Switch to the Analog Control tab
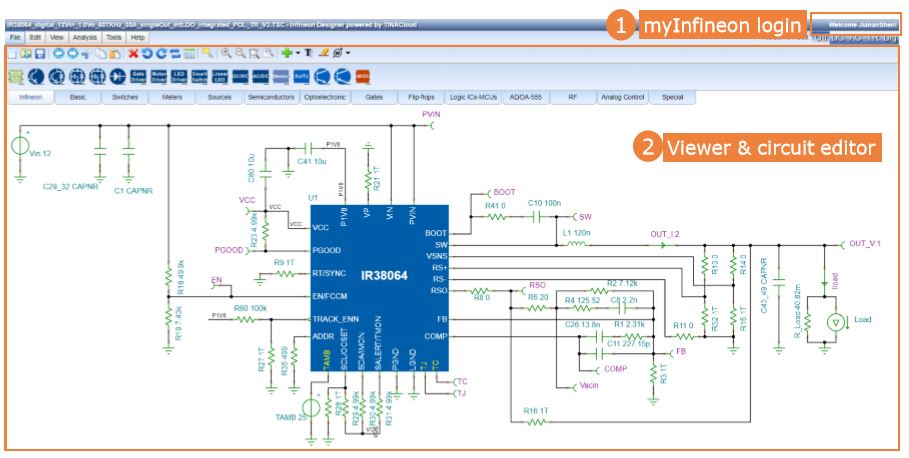 click(623, 97)
